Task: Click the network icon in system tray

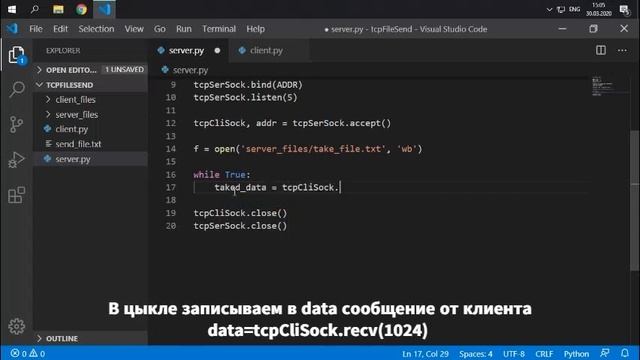Action: click(561, 9)
